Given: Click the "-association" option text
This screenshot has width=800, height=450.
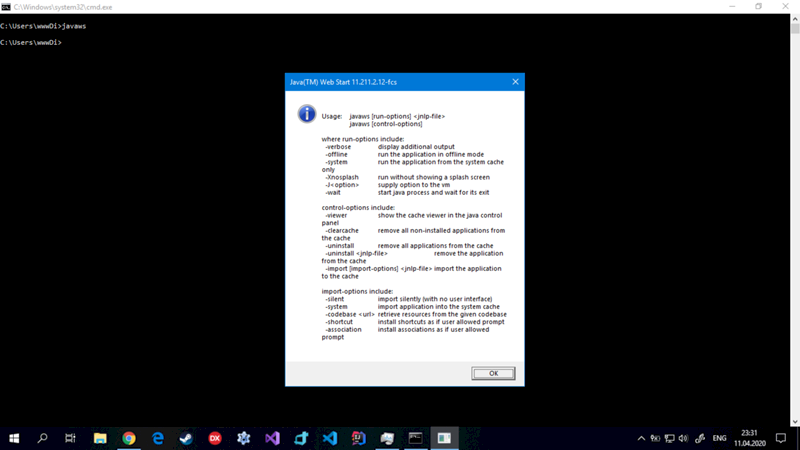Looking at the screenshot, I should click(x=343, y=330).
